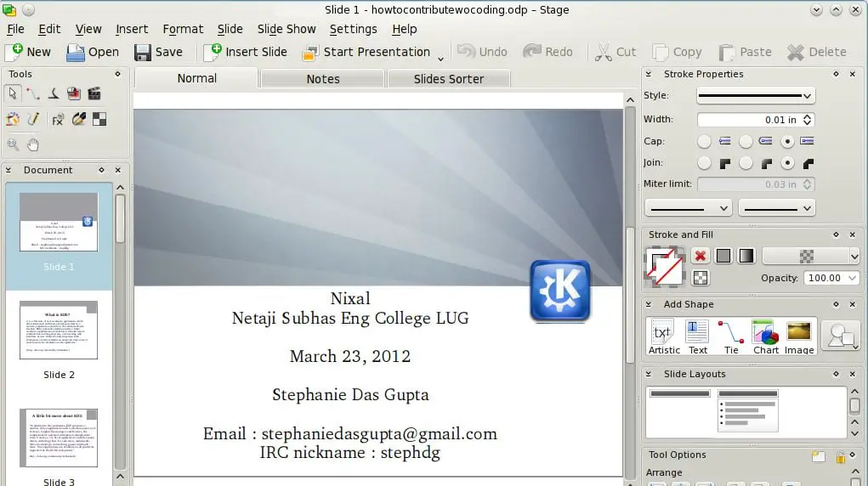Click the New toolbar button
868x486 pixels.
pos(28,52)
